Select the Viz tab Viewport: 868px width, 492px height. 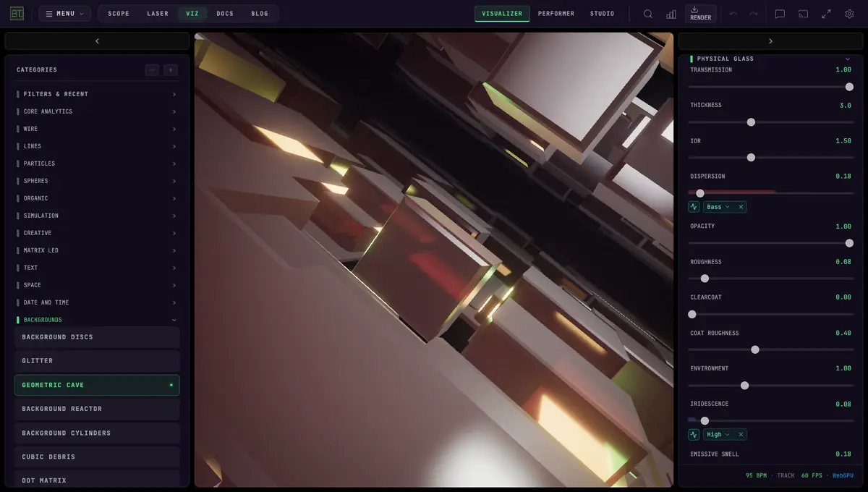point(192,14)
